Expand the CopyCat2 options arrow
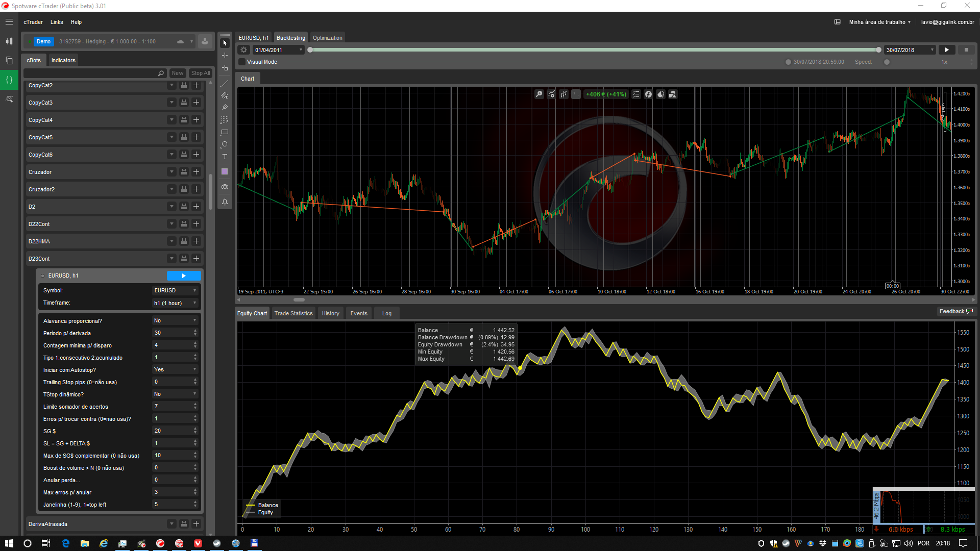The image size is (980, 551). 171,85
